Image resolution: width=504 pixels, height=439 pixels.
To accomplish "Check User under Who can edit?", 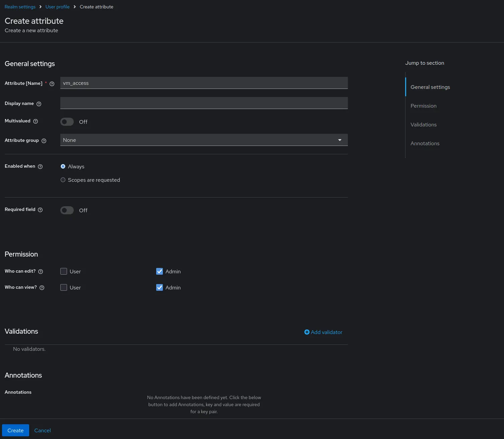I will [64, 271].
